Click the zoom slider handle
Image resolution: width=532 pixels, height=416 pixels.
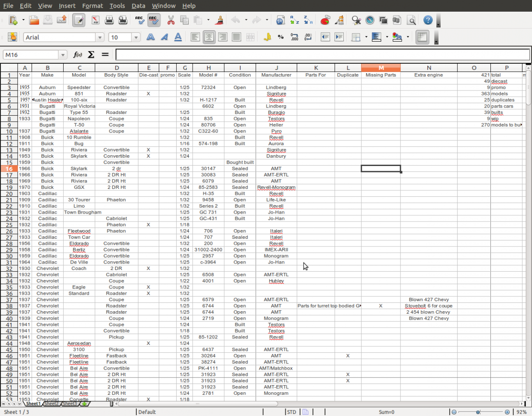coord(478,412)
